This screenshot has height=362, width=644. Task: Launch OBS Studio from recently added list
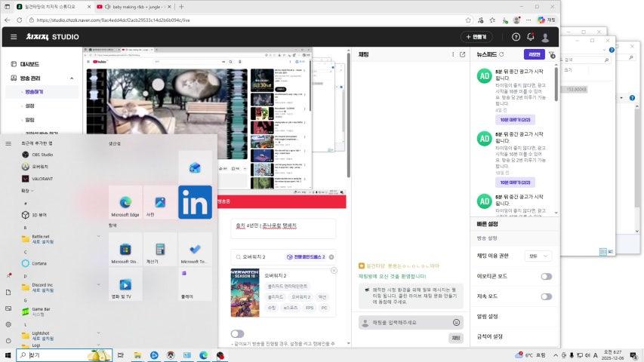click(x=42, y=155)
